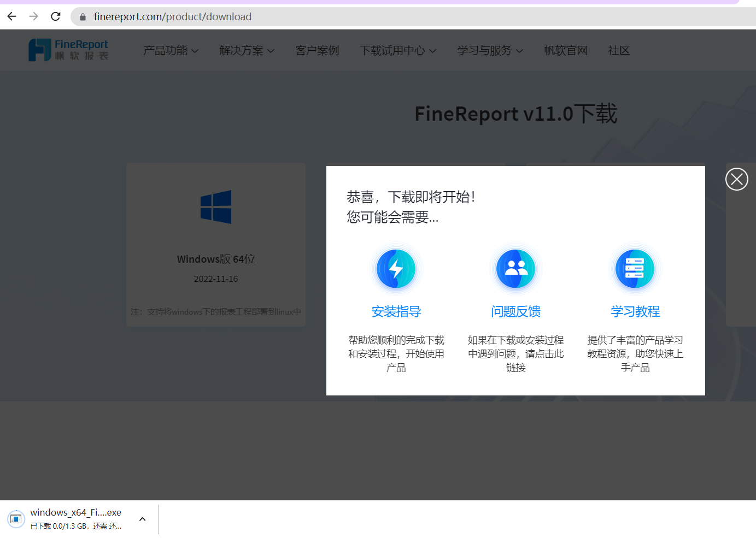The width and height of the screenshot is (756, 538).
Task: Open the 安装指导 installation guide link
Action: click(396, 311)
